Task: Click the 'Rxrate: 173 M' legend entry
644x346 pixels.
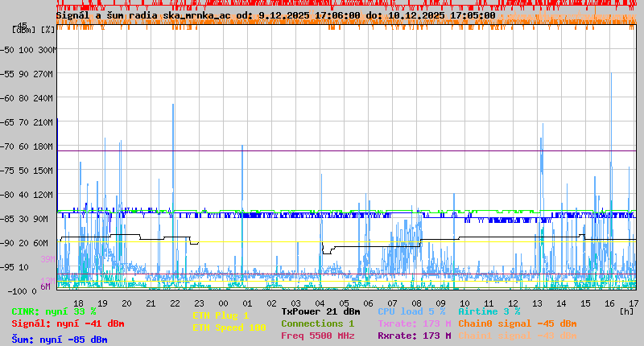Action: click(415, 336)
